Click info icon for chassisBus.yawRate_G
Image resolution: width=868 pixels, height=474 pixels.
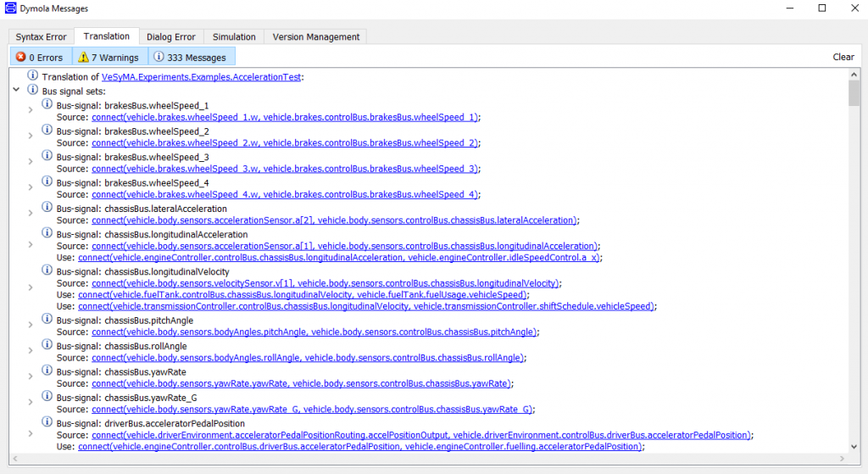coord(47,397)
